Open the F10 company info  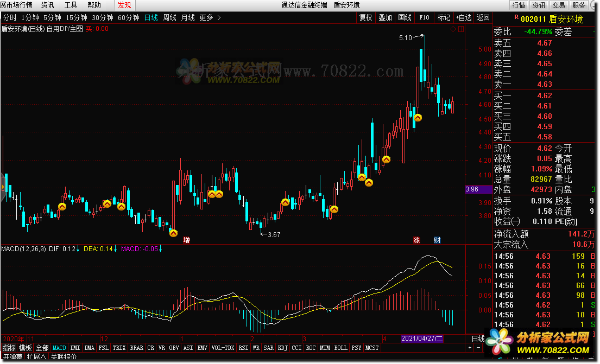click(425, 17)
